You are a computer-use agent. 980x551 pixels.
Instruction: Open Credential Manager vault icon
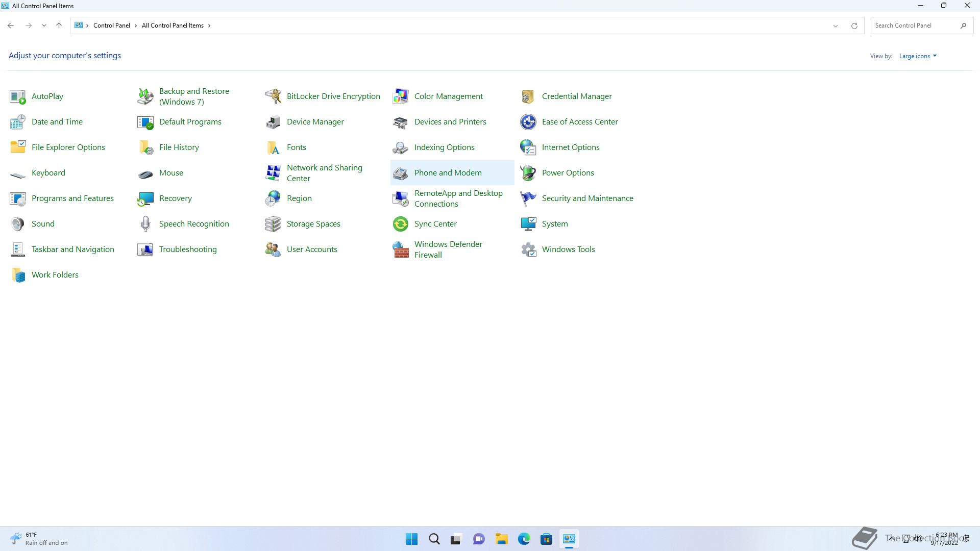click(528, 96)
